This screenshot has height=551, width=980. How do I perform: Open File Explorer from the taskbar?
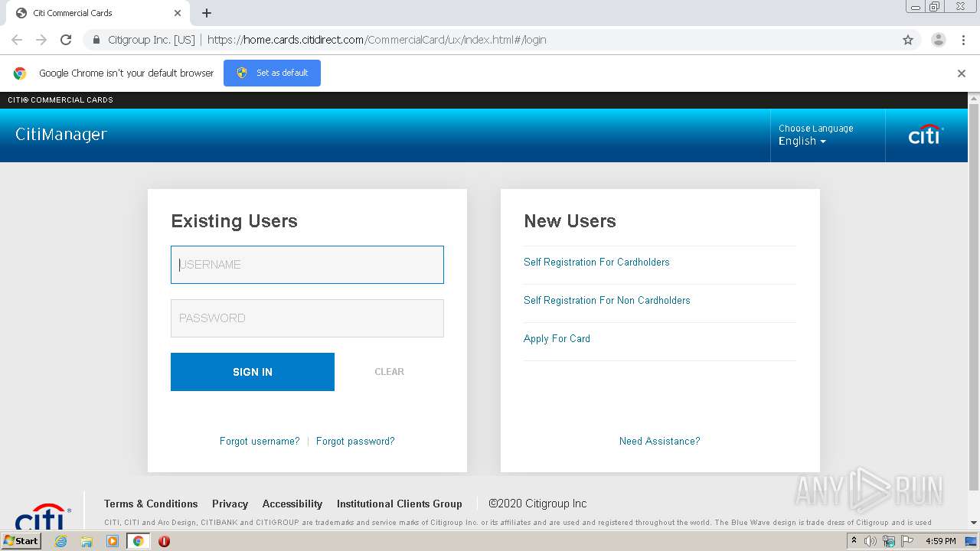pos(87,541)
